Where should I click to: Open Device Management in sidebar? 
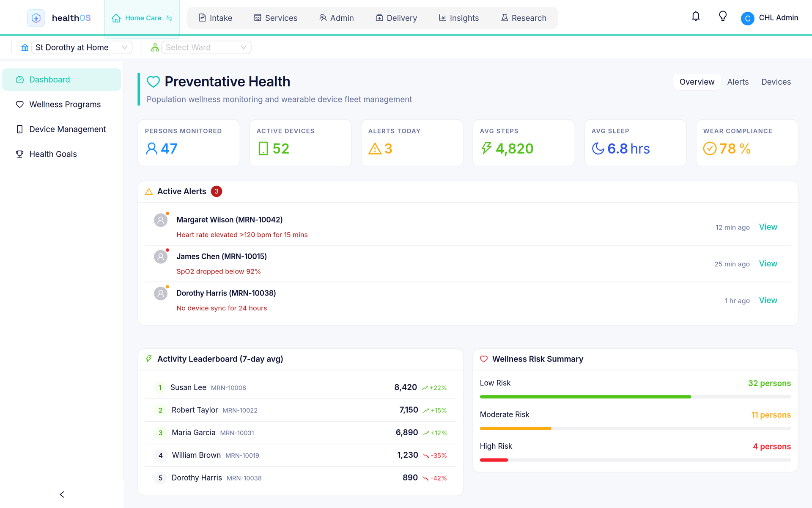pos(62,129)
